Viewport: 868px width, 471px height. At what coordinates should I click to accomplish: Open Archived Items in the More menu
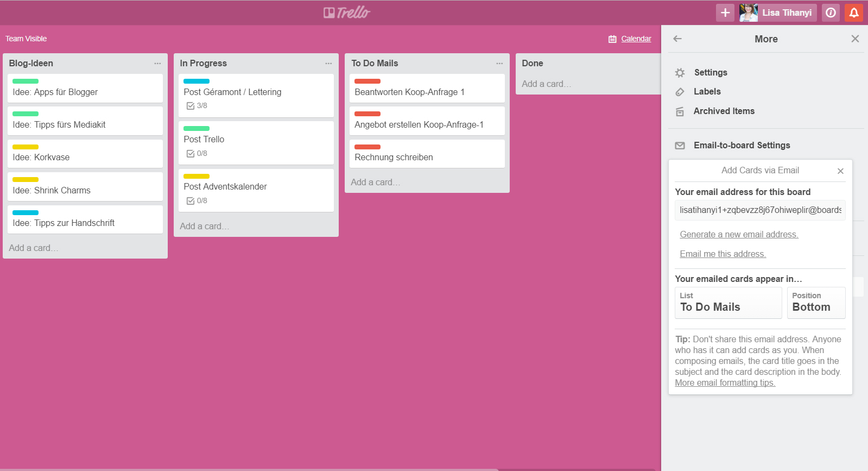tap(724, 111)
